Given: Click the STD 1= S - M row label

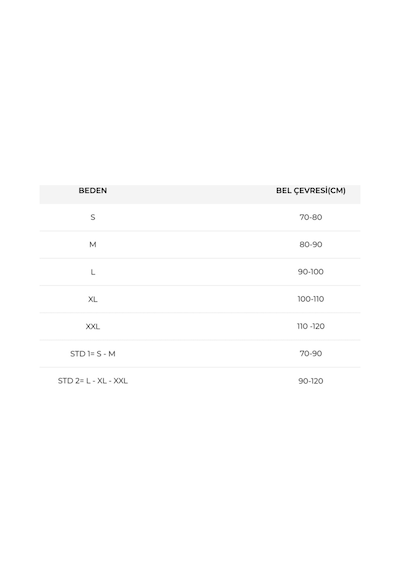Looking at the screenshot, I should pyautogui.click(x=93, y=354).
